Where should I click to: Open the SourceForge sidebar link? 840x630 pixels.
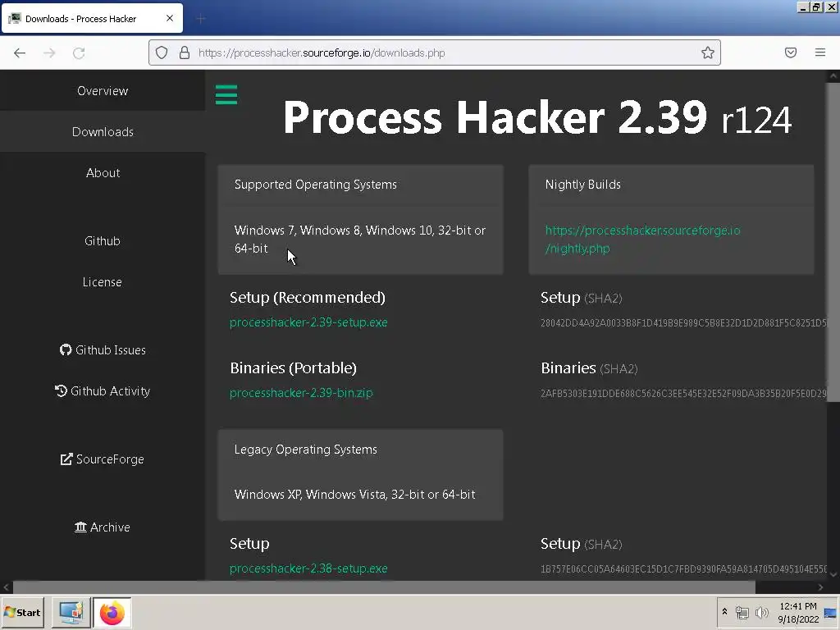[103, 459]
